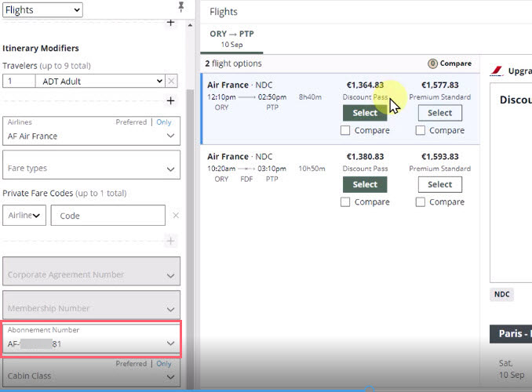Remove the ADT Adult traveler with X icon
Image resolution: width=532 pixels, height=392 pixels.
click(172, 82)
